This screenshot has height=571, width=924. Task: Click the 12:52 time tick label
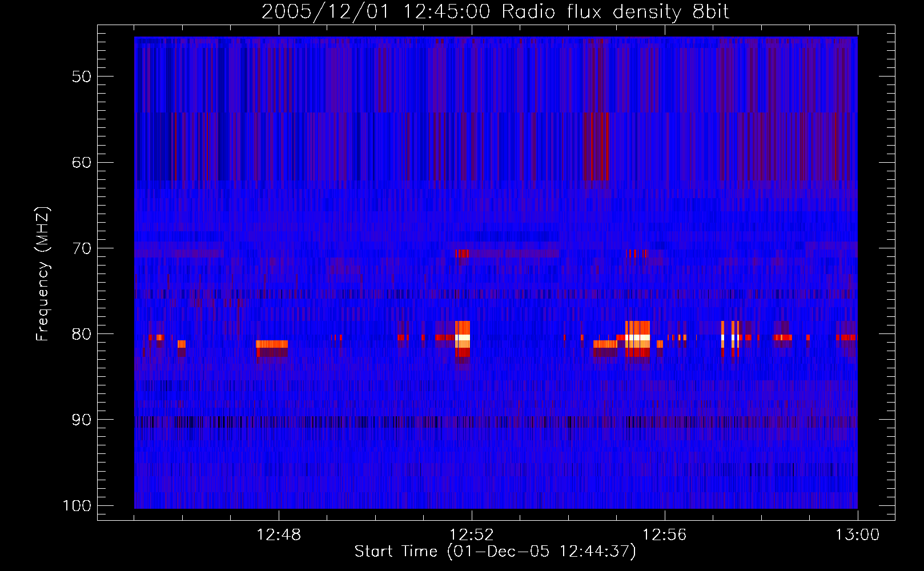[472, 535]
